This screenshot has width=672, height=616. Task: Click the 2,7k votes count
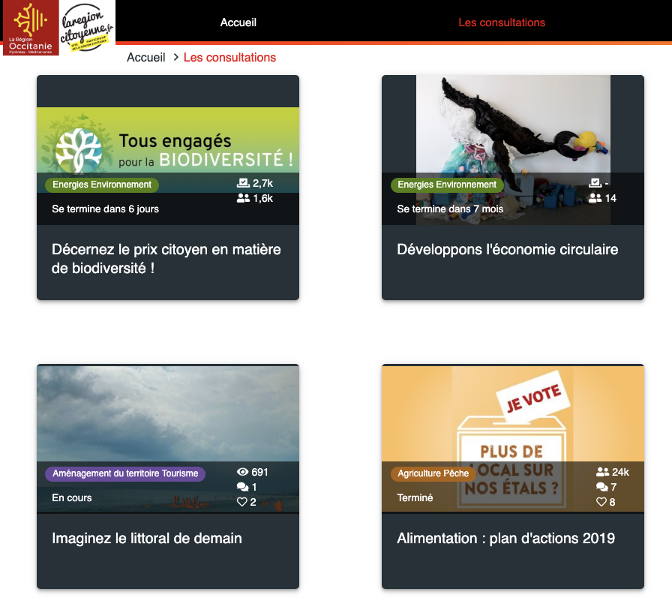click(262, 184)
